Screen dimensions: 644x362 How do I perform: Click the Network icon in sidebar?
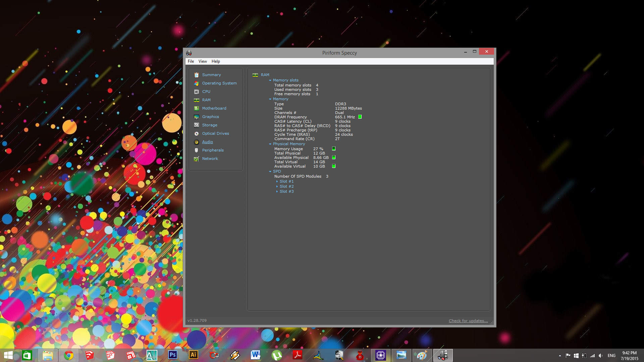[197, 159]
